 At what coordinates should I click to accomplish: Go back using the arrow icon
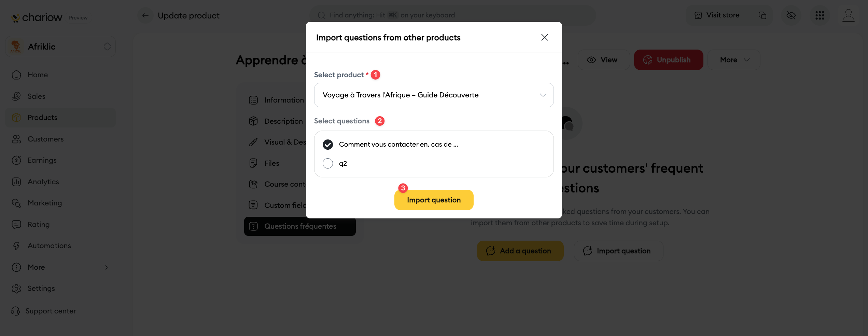145,15
